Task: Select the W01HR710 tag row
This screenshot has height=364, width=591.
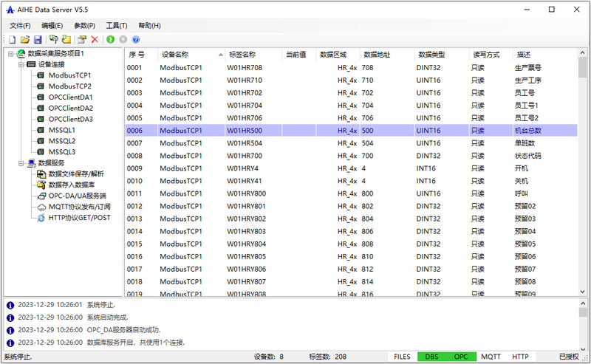Action: tap(351, 80)
